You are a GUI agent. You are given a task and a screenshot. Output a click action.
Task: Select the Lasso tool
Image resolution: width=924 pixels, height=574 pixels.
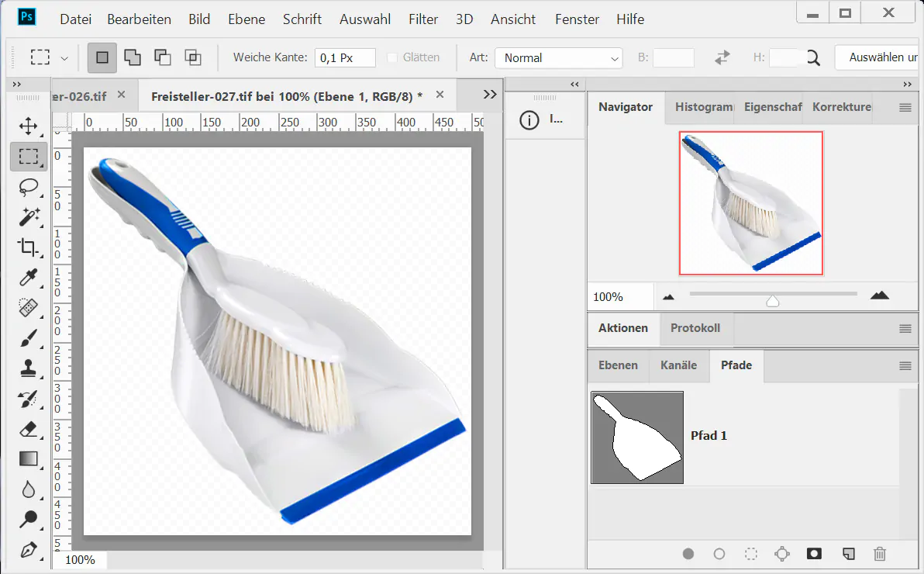pos(29,186)
